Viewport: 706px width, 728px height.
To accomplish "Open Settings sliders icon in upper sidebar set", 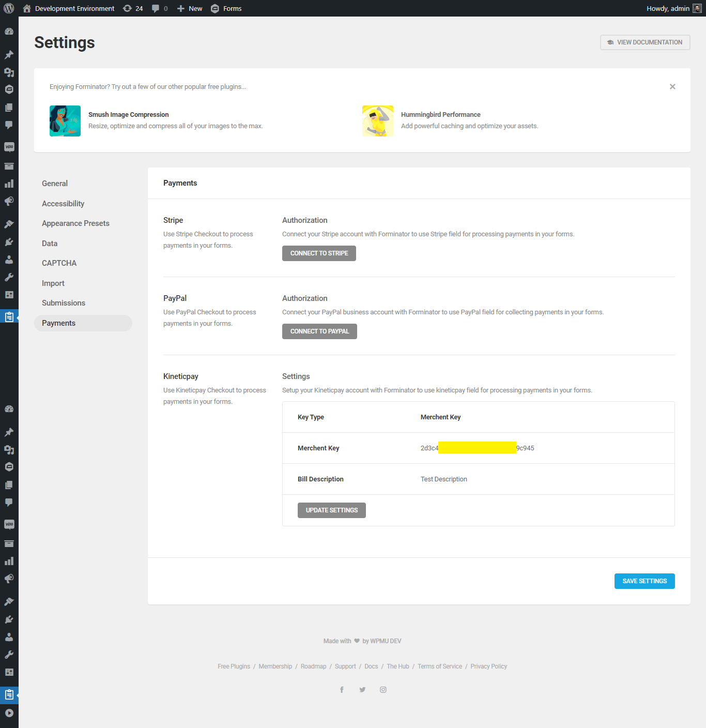I will point(9,295).
